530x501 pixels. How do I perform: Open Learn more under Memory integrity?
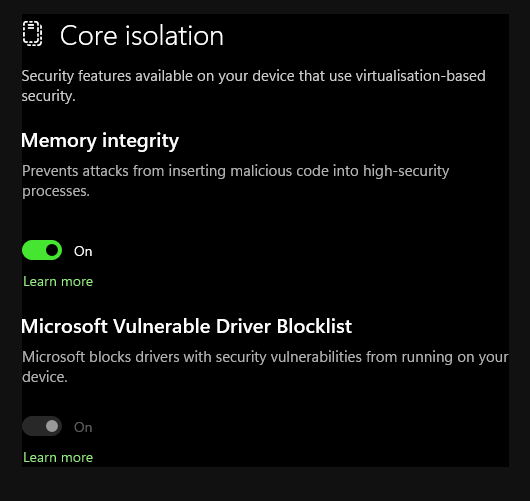click(58, 282)
